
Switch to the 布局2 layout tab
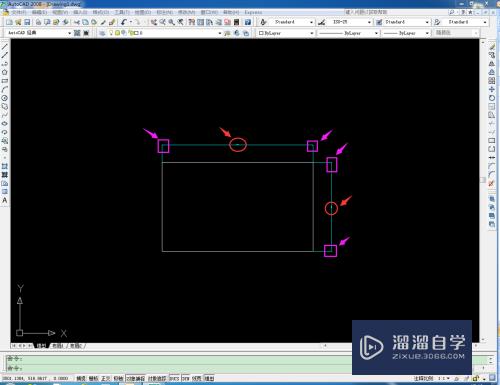tap(76, 346)
